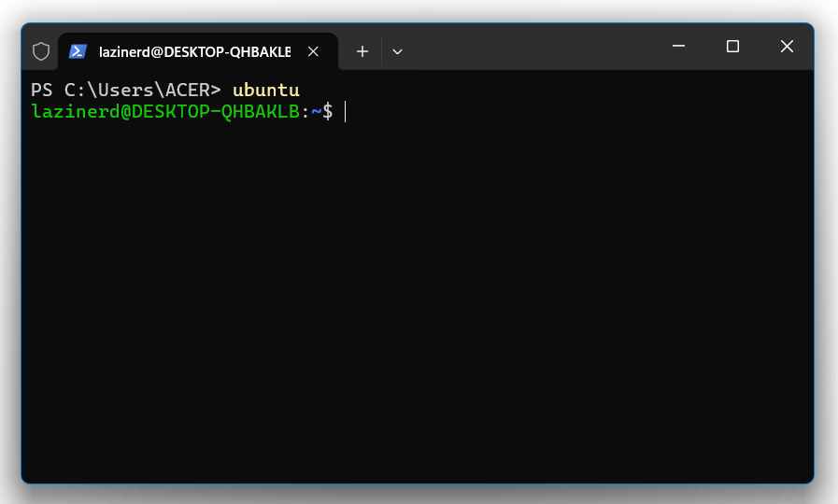The height and width of the screenshot is (504, 838).
Task: Expand the new tab profile dropdown chevron
Action: point(397,51)
